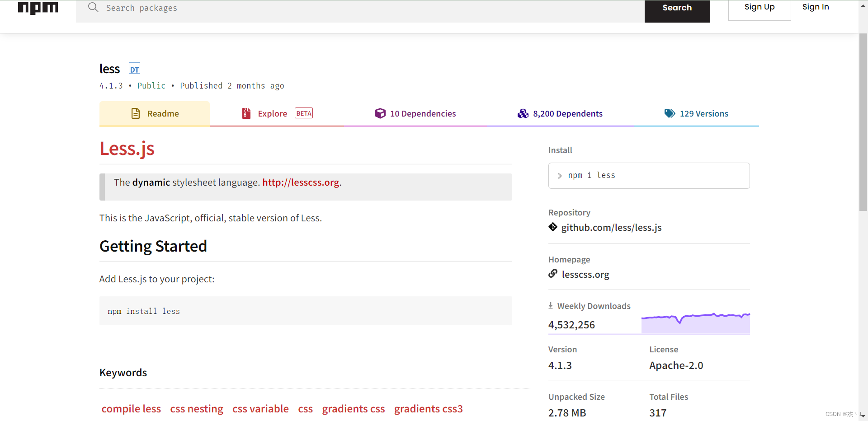The width and height of the screenshot is (868, 421).
Task: Click the Install label in the sidebar
Action: click(560, 150)
